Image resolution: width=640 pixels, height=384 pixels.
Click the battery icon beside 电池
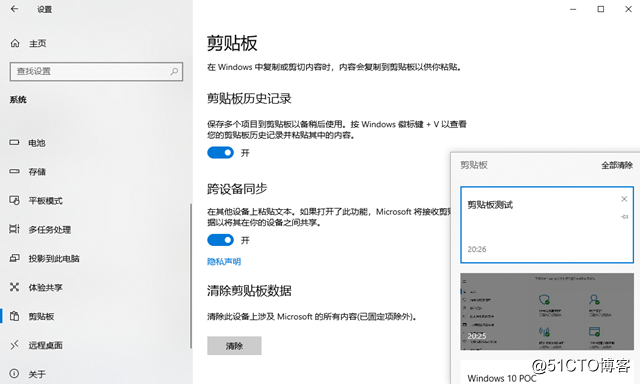tap(14, 142)
